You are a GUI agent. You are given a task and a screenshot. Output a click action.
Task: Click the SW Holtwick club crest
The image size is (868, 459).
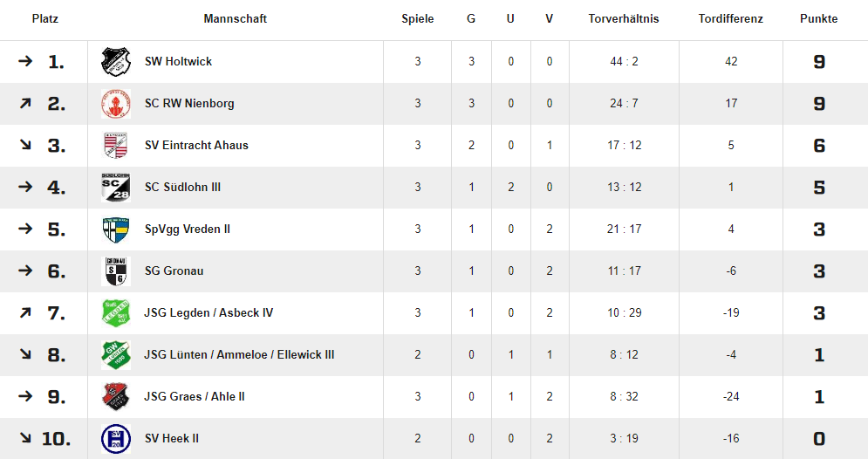click(116, 61)
